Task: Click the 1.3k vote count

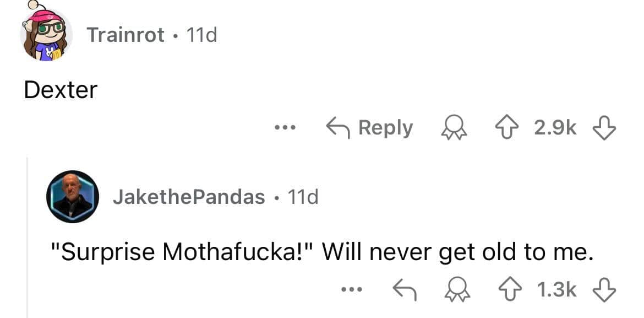Action: coord(556,289)
